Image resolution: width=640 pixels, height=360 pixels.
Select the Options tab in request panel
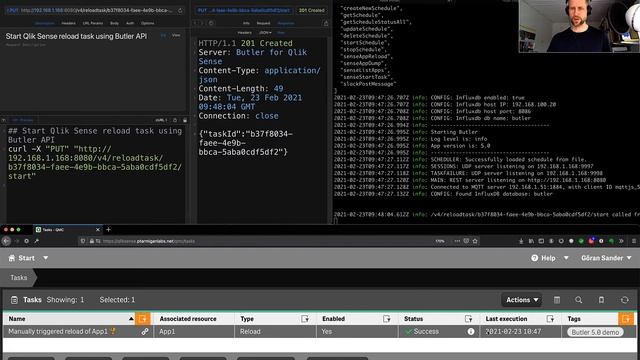pyautogui.click(x=147, y=23)
